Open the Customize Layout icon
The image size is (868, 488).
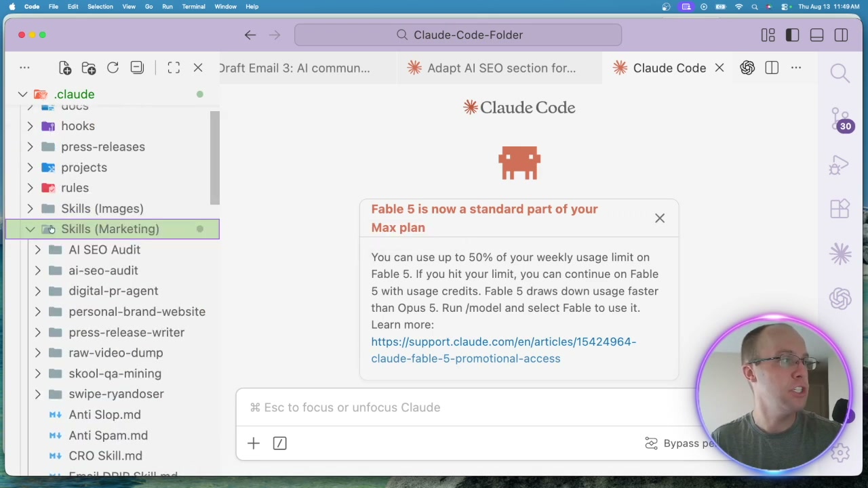[768, 35]
